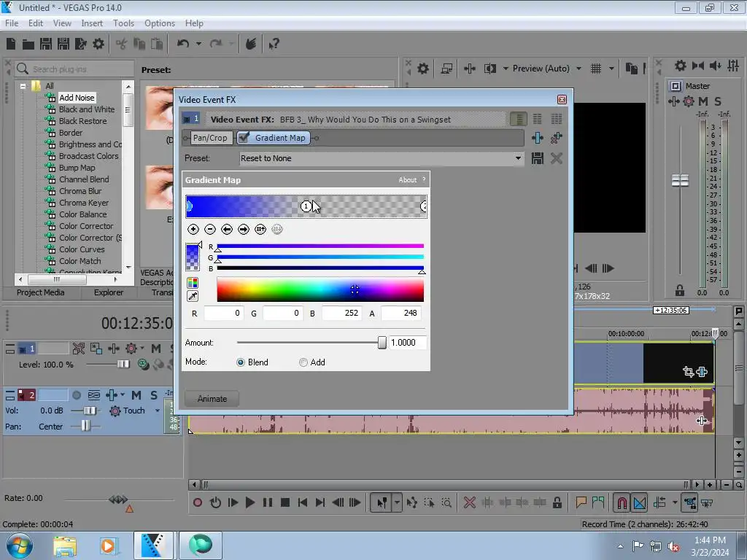
Task: Expand the Undo history arrow
Action: point(198,44)
